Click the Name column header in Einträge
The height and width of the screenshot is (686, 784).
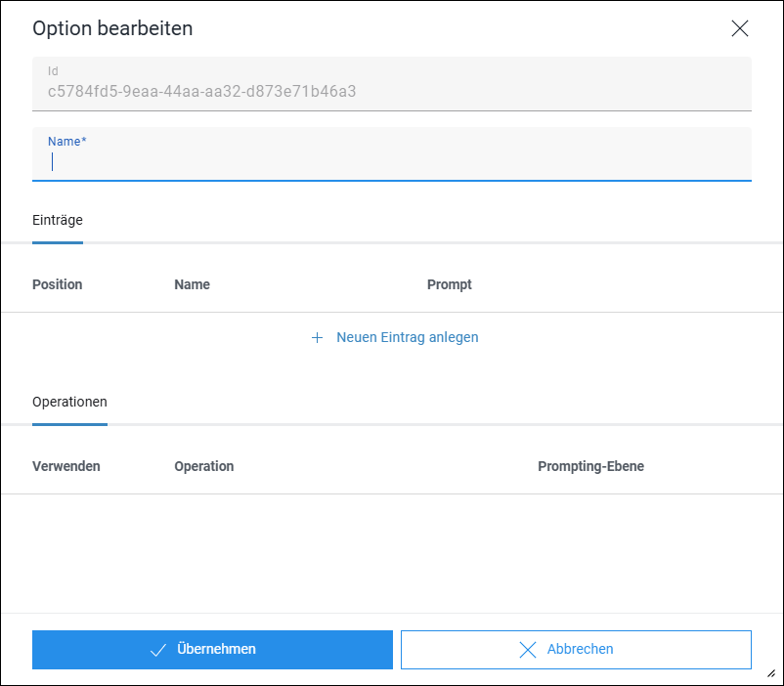192,284
